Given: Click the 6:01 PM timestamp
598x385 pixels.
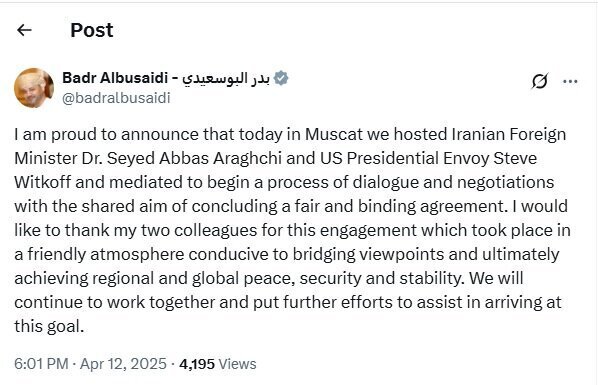Looking at the screenshot, I should tap(41, 364).
